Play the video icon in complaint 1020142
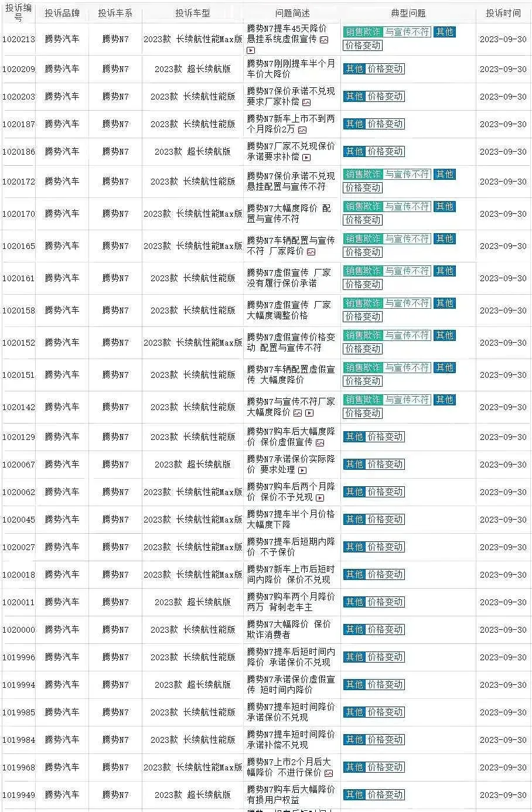The width and height of the screenshot is (532, 812). [x=309, y=413]
